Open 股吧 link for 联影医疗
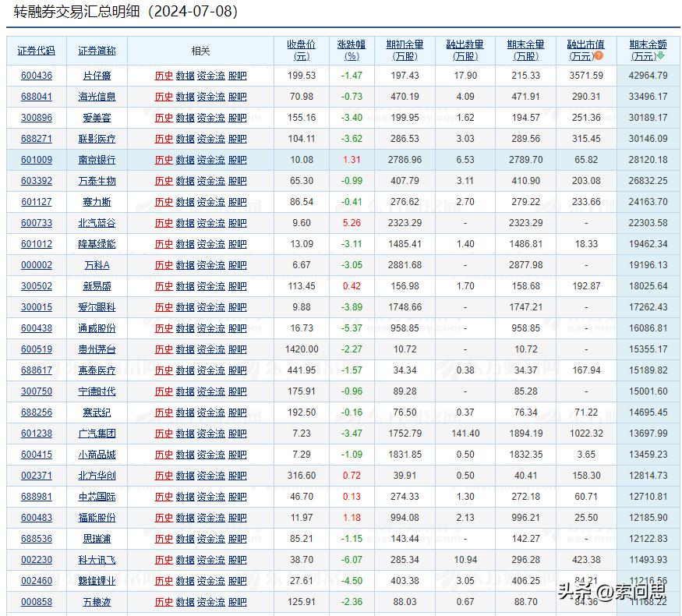The image size is (682, 616). click(x=237, y=139)
